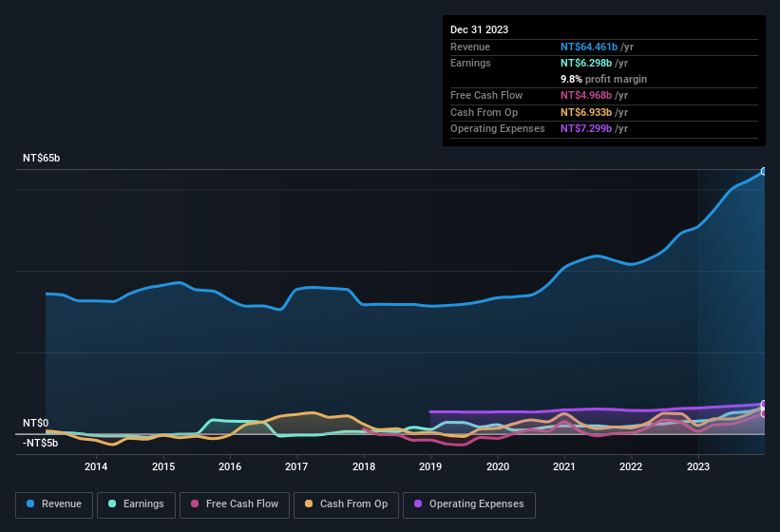780x532 pixels.
Task: Click the blue Revenue legend dot
Action: pos(30,504)
